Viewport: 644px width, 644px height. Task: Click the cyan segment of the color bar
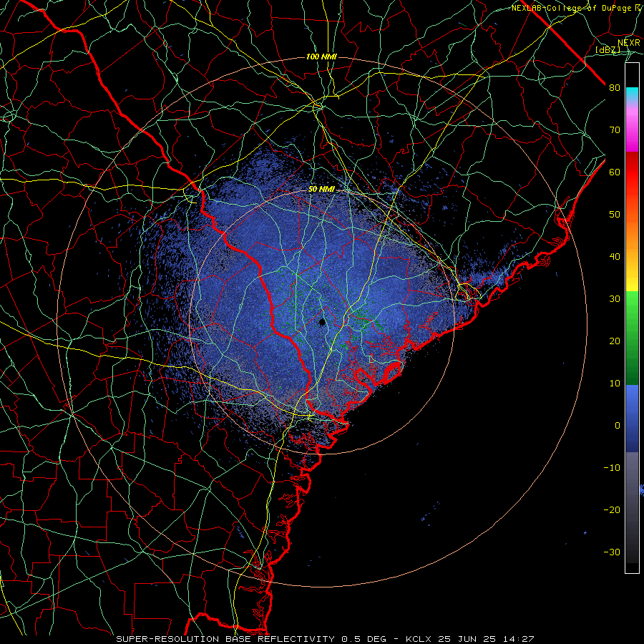(632, 94)
